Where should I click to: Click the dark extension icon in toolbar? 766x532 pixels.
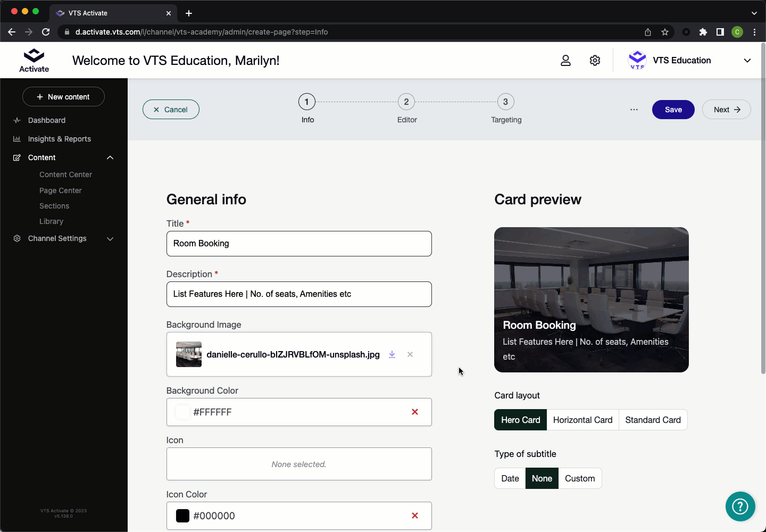click(x=686, y=32)
